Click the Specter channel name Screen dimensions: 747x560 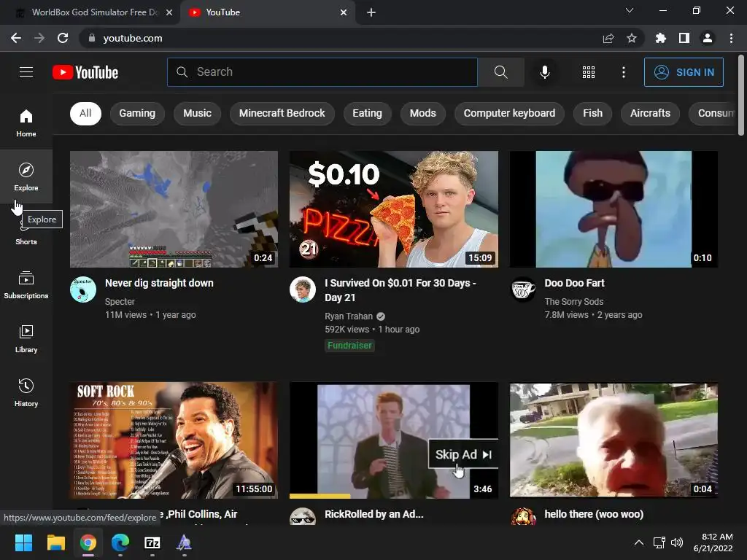[120, 301]
